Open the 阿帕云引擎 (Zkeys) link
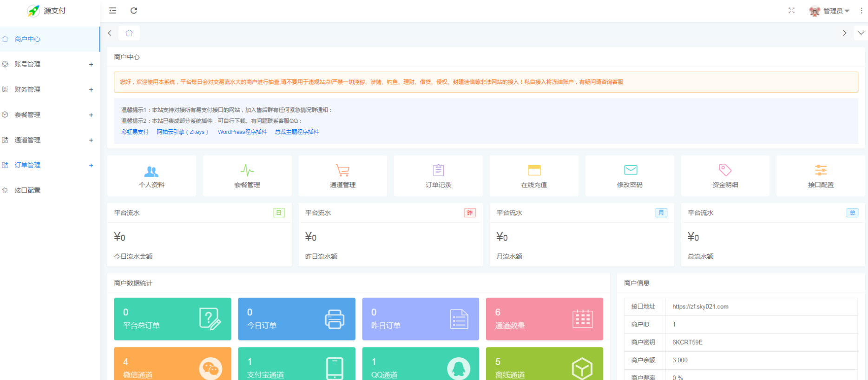Image resolution: width=868 pixels, height=380 pixels. [x=183, y=132]
